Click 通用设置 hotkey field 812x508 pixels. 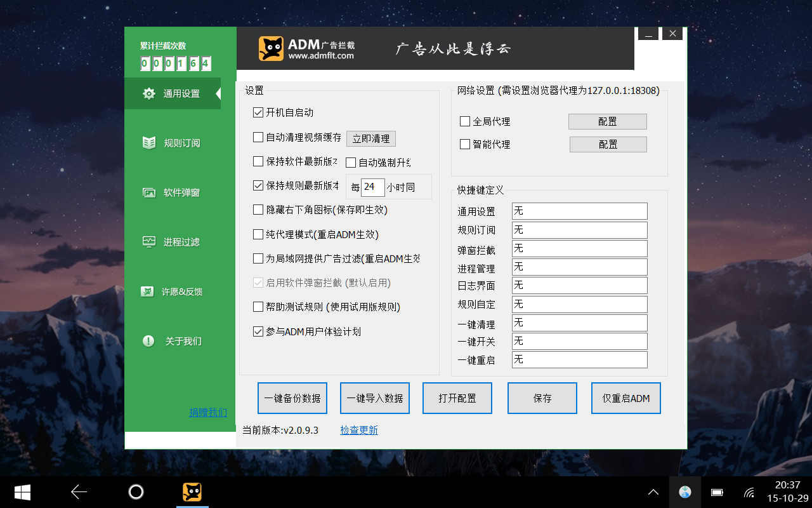[x=580, y=211]
